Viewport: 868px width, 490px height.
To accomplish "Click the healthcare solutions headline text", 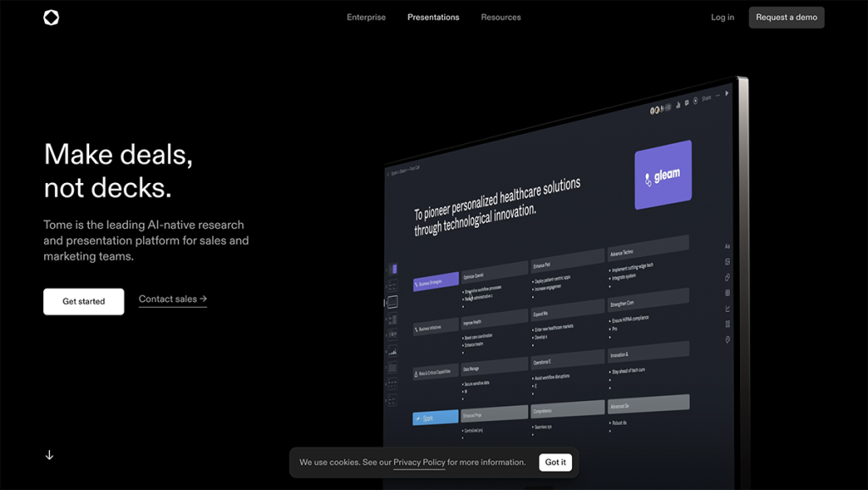I will pyautogui.click(x=497, y=207).
